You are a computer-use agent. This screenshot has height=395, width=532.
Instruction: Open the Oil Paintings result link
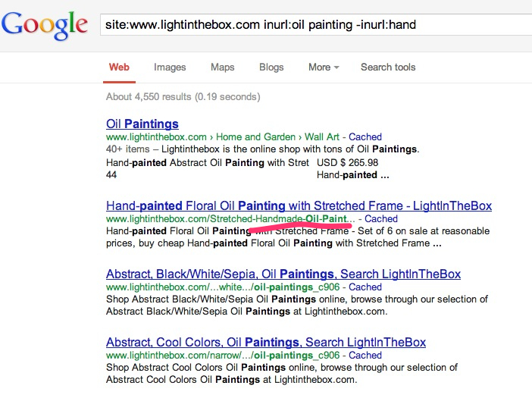142,124
